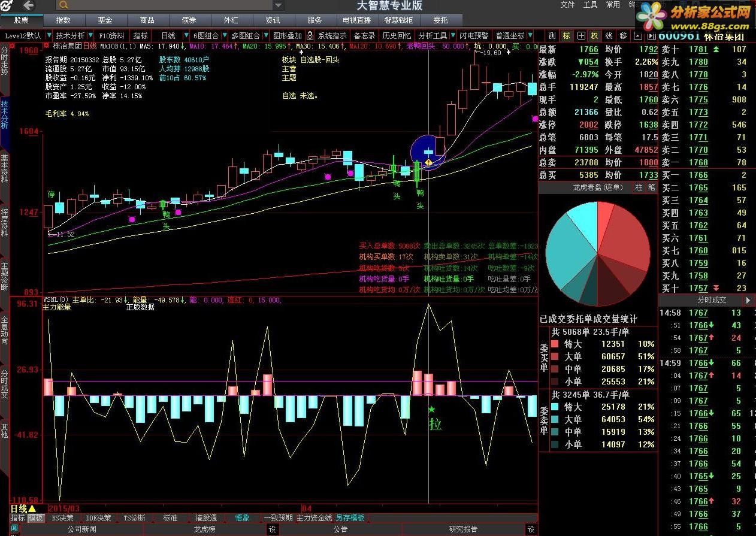
Task: Select the BS决策 bottom tab
Action: click(x=63, y=518)
